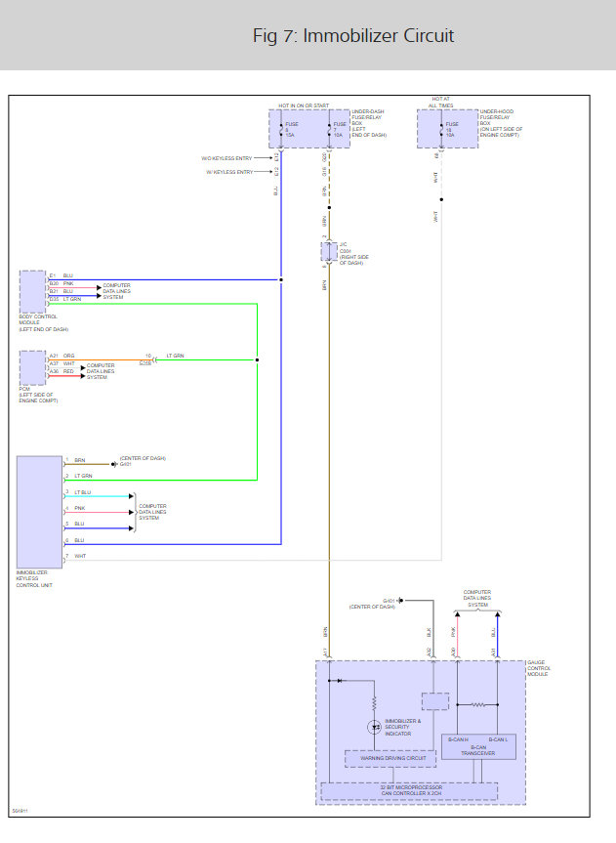616x843 pixels.
Task: Click "COMPUTER DATA LINES SYSTEM" above the gauge module
Action: click(477, 599)
